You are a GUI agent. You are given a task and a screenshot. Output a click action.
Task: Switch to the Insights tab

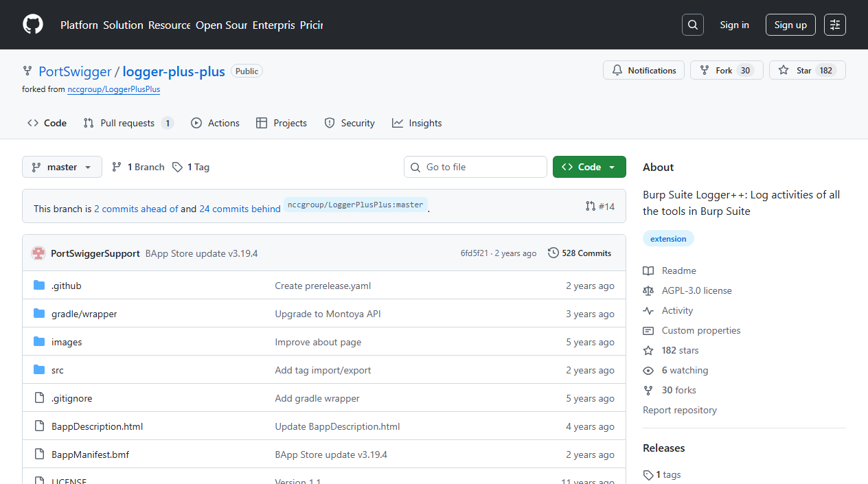point(417,123)
